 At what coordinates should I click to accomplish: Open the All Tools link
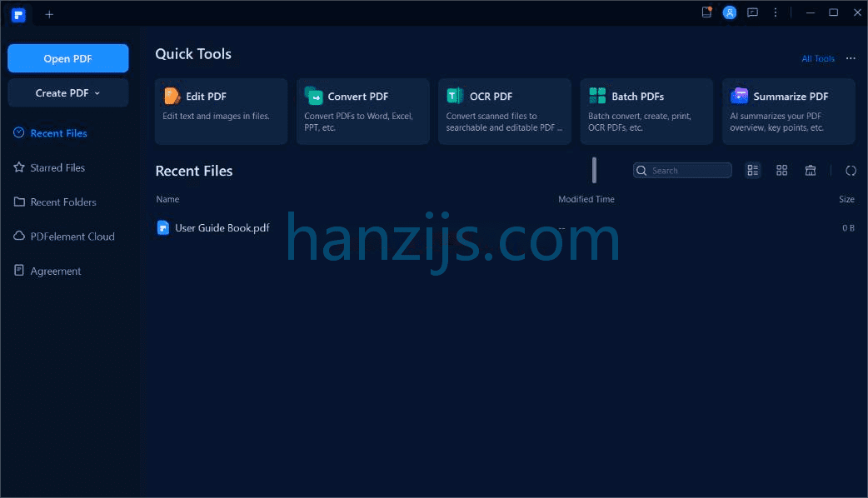pos(818,58)
